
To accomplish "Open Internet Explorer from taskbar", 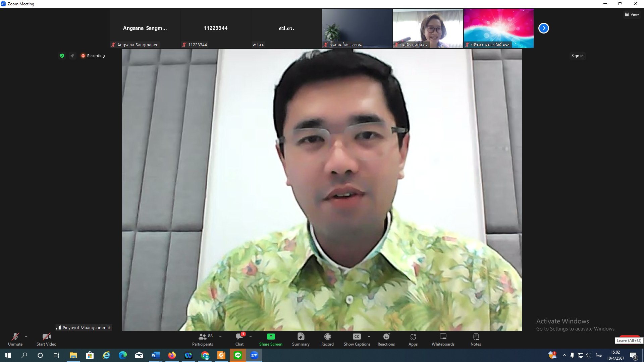I will click(x=106, y=355).
